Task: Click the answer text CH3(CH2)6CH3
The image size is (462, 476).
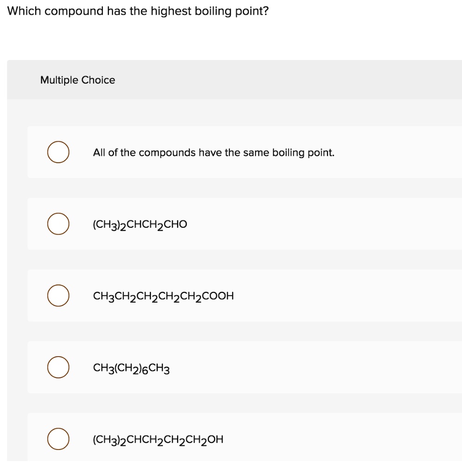Action: [132, 368]
